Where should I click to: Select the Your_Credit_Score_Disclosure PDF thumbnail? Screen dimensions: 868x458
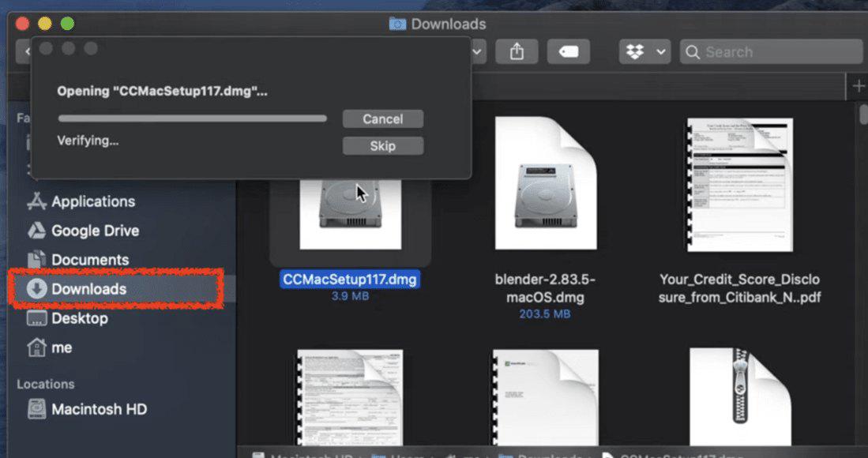(740, 185)
